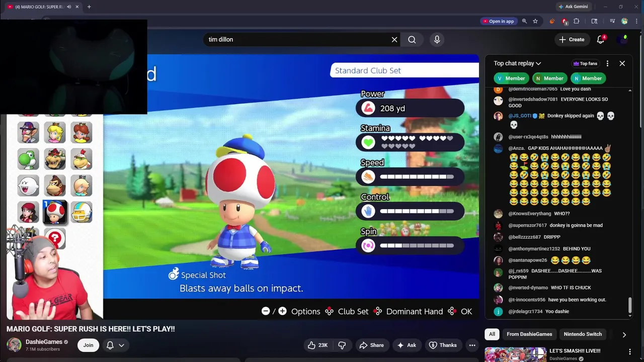Open chat replay more options menu
The width and height of the screenshot is (644, 362).
tap(607, 63)
